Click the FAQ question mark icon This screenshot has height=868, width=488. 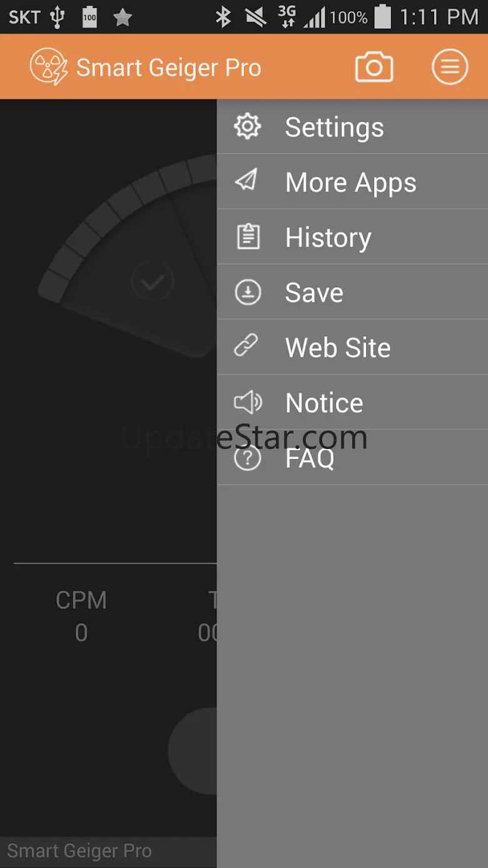point(248,458)
